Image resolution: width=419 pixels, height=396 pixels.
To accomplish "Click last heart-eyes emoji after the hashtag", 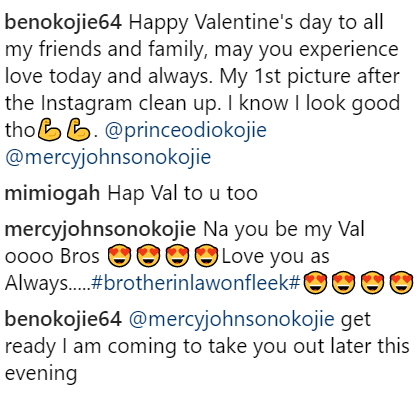I will [x=402, y=283].
